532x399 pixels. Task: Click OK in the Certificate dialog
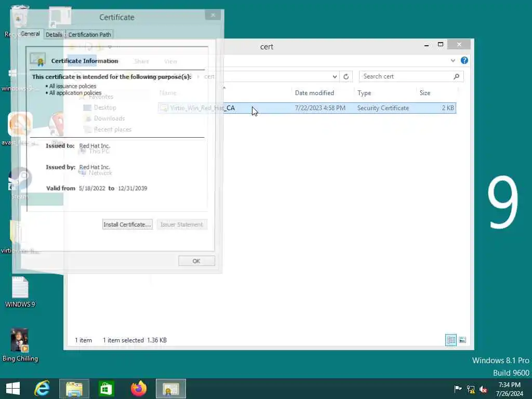(x=196, y=261)
